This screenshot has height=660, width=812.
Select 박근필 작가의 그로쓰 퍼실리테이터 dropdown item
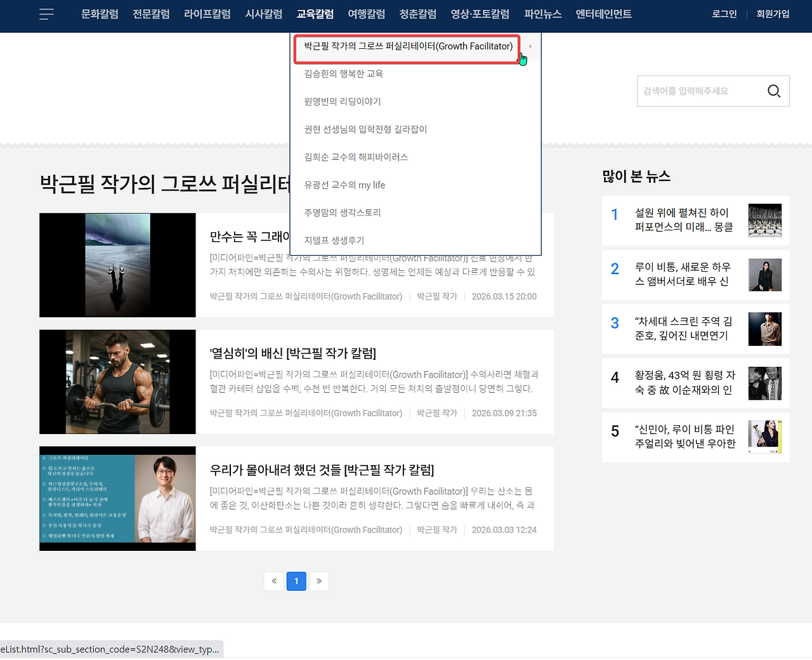point(409,46)
